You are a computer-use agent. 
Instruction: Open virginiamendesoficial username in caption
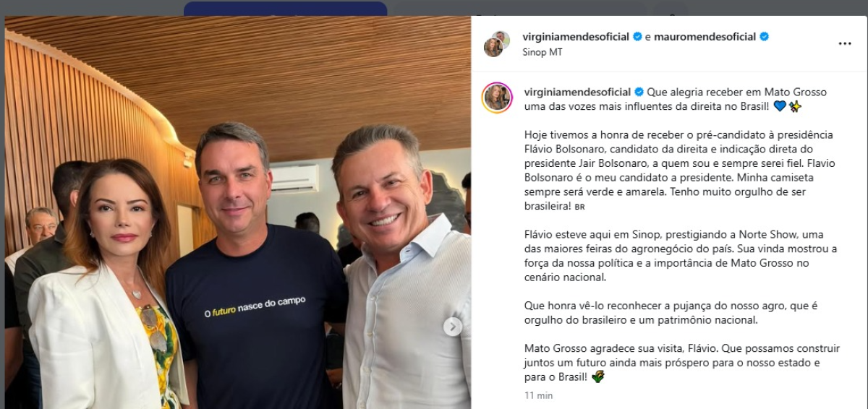[x=578, y=92]
